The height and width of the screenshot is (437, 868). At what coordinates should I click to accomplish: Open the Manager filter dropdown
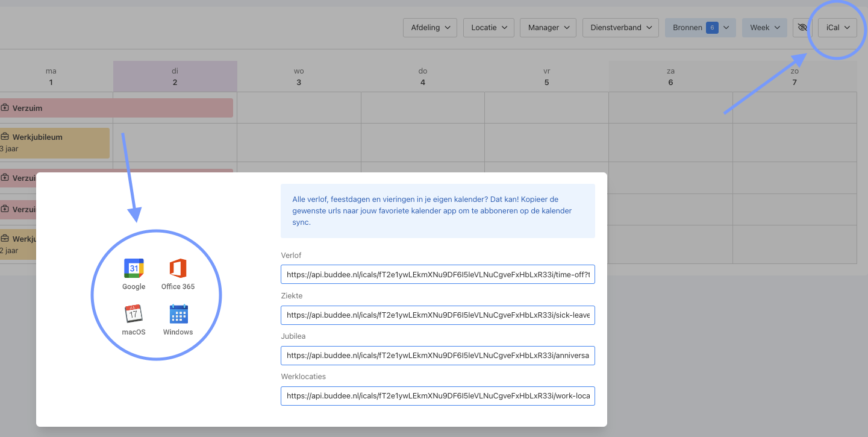[548, 28]
